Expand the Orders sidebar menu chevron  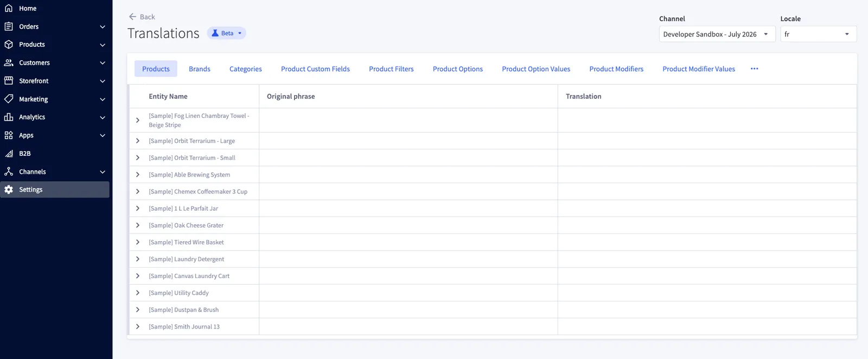pos(103,27)
